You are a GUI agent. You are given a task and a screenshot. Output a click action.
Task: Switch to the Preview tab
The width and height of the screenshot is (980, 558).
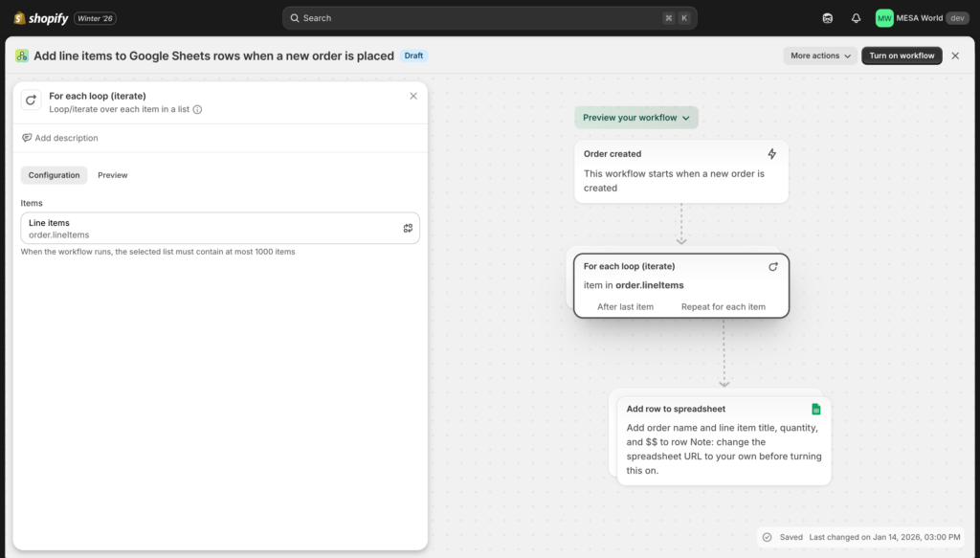pyautogui.click(x=112, y=175)
